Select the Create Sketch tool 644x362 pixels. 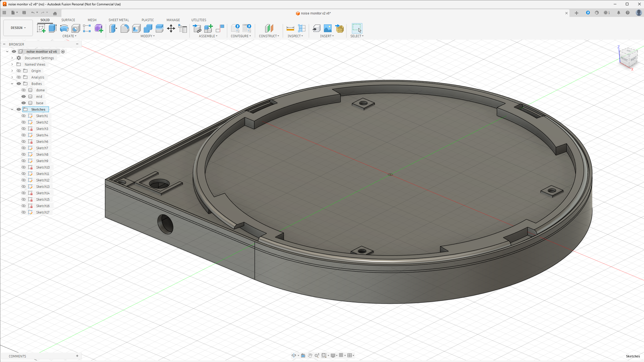[x=41, y=28]
